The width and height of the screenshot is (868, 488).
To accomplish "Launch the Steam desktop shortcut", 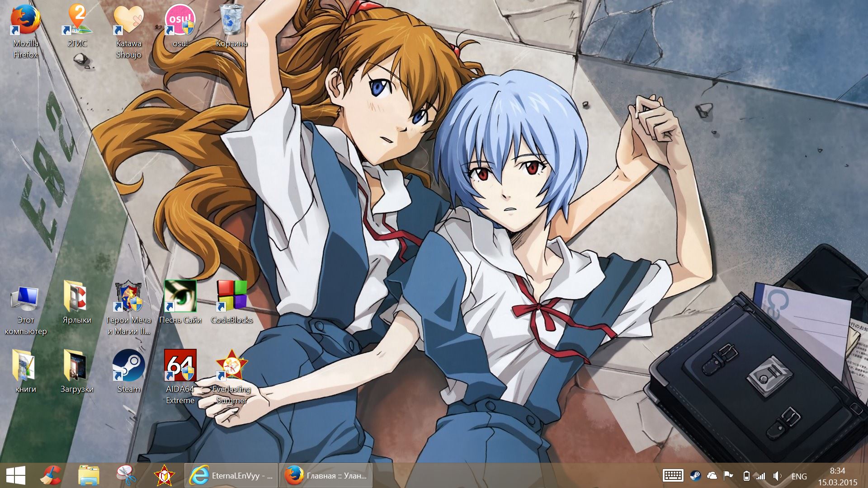I will [128, 366].
